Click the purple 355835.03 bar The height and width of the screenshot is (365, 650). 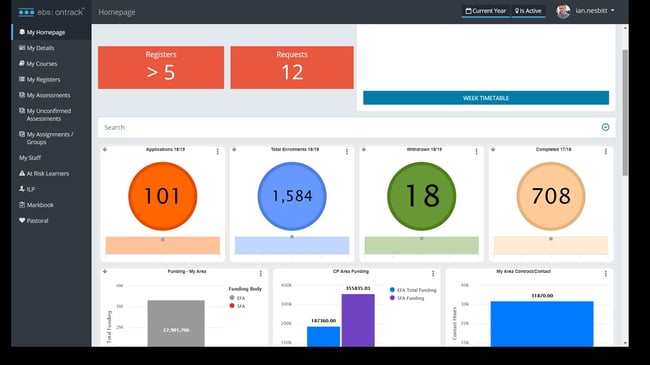click(358, 320)
